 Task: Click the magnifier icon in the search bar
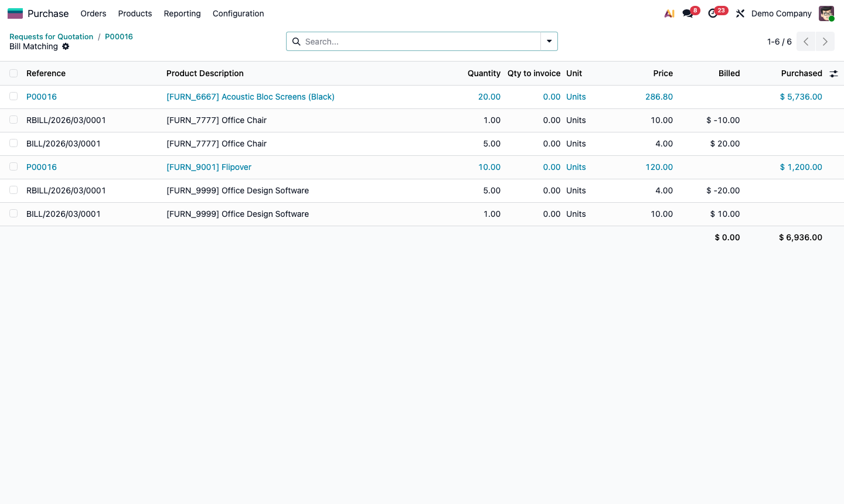[x=297, y=42]
